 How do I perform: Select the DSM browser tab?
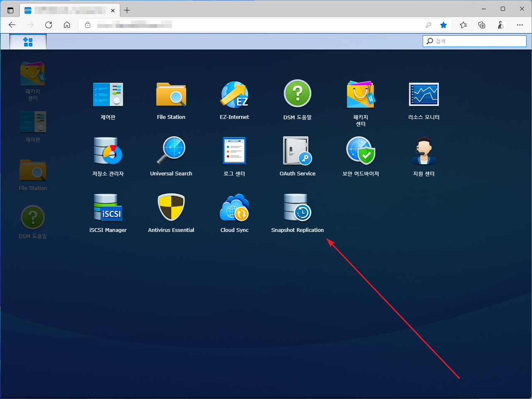[70, 10]
